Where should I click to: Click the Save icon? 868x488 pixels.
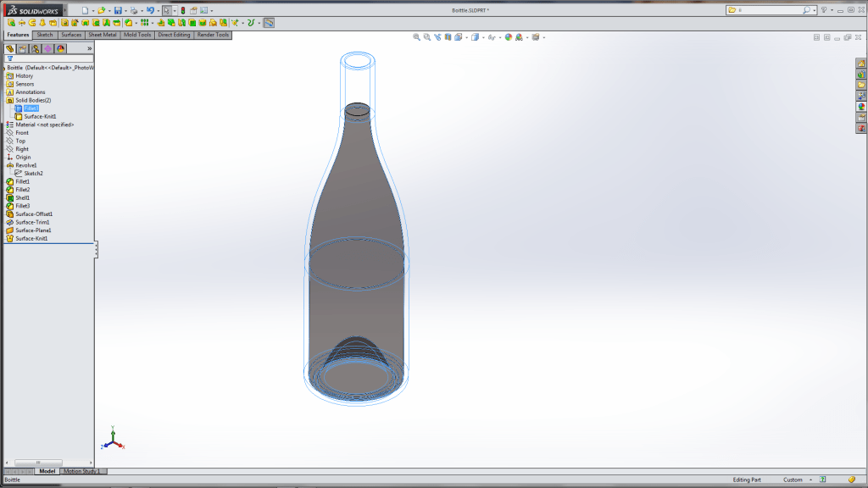[x=117, y=11]
